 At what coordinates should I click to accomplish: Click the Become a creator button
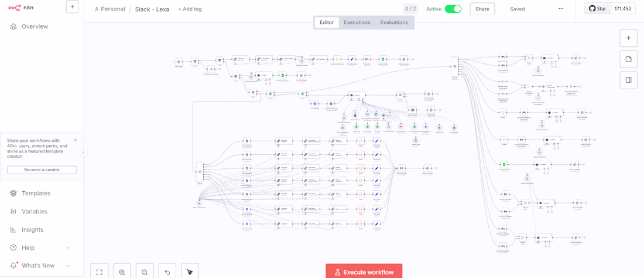[42, 170]
